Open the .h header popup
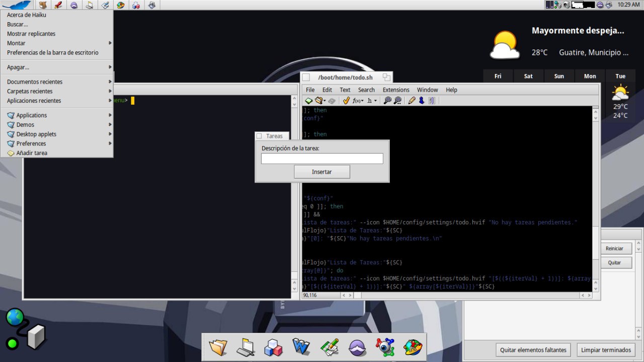This screenshot has height=362, width=644. click(372, 101)
